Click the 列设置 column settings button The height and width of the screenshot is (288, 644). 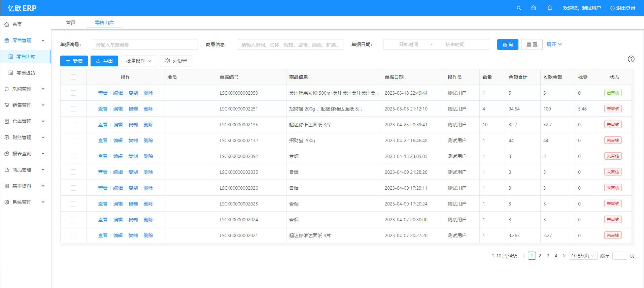pos(176,61)
